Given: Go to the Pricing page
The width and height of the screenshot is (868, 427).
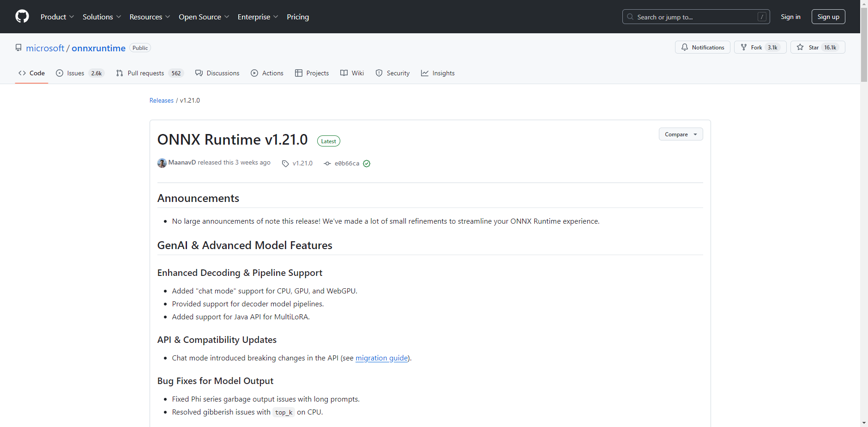Looking at the screenshot, I should (x=298, y=17).
